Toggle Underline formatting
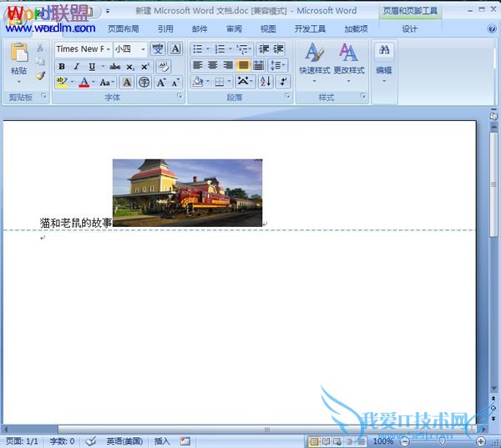The width and height of the screenshot is (501, 448). (92, 67)
